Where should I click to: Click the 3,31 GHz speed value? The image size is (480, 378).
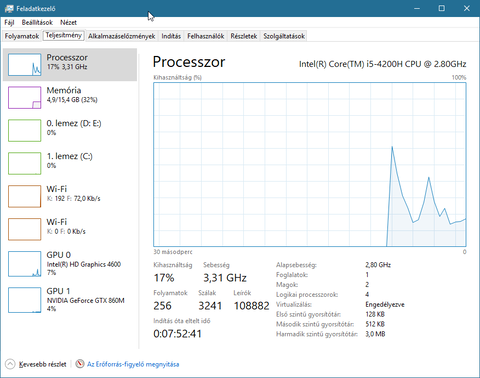coord(225,278)
